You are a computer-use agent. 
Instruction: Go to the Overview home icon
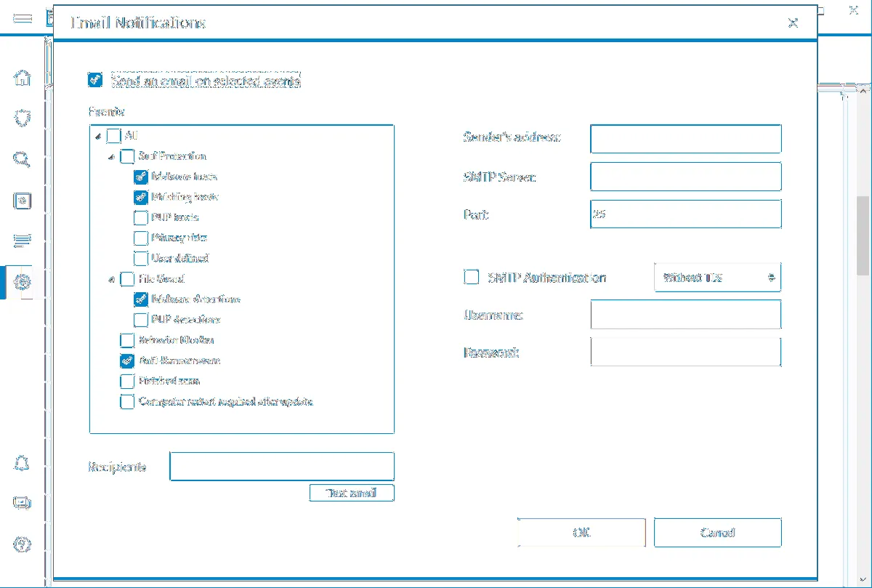coord(23,78)
